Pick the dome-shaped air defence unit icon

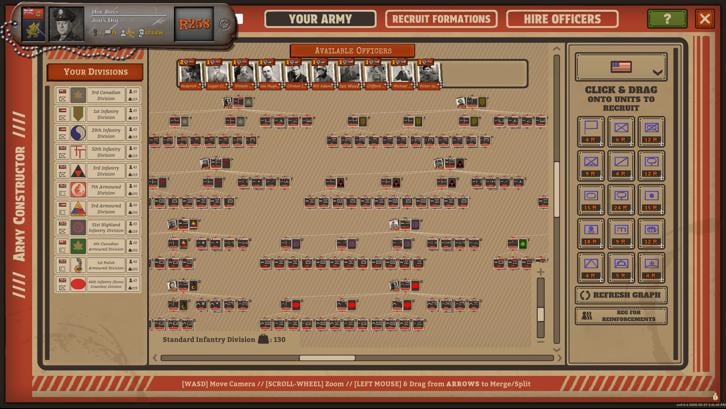tap(620, 267)
